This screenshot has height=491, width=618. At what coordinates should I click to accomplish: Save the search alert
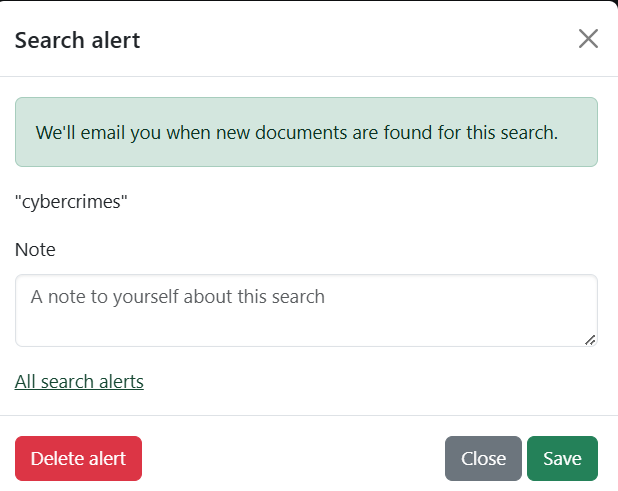(x=562, y=459)
